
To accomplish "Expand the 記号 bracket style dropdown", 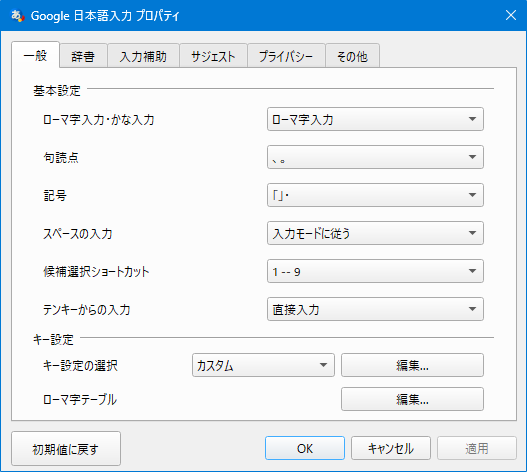I will point(375,195).
